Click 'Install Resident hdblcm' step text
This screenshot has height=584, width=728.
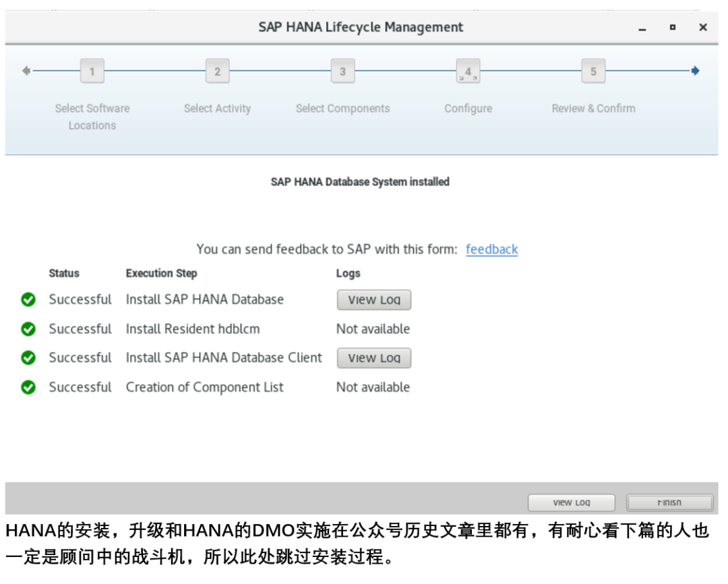click(x=193, y=329)
